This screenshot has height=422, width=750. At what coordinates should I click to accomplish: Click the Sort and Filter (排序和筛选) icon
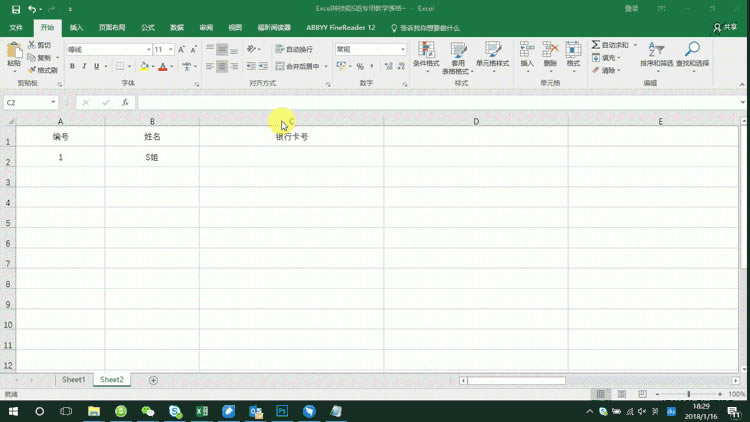(656, 54)
